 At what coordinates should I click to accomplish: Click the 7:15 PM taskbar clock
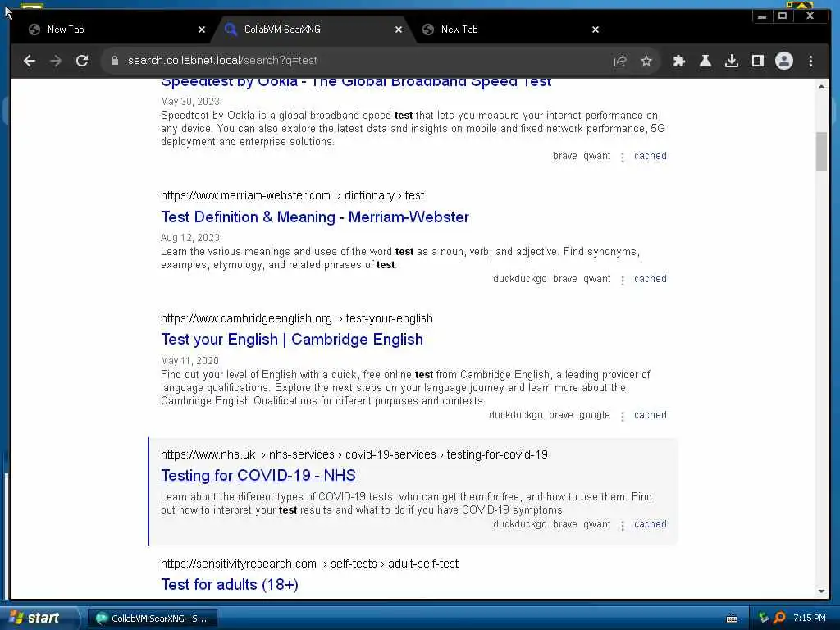810,619
